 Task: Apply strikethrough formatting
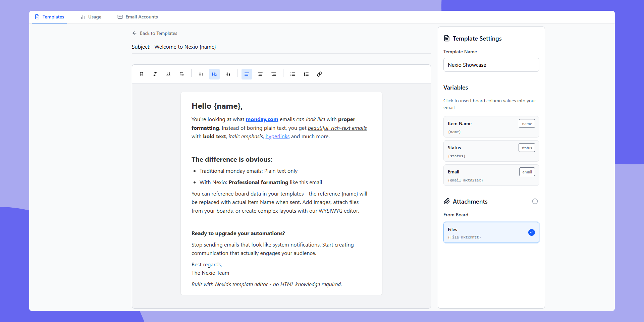pyautogui.click(x=182, y=74)
